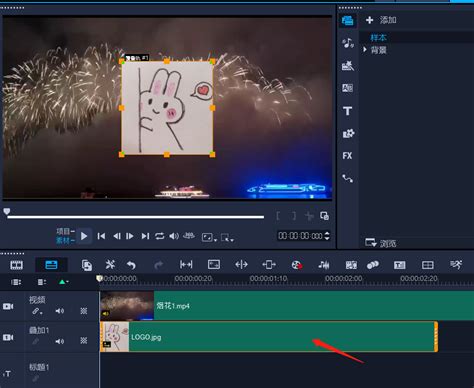Viewport: 474px width, 388px height.
Task: Open the crossed wrench Tools icon
Action: tap(110, 265)
